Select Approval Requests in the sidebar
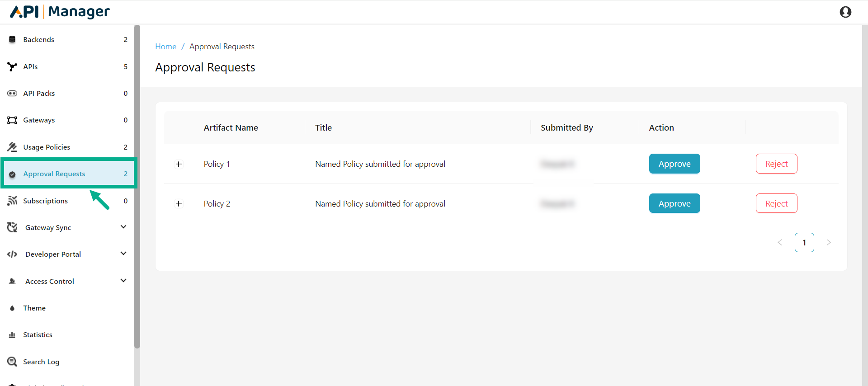Image resolution: width=868 pixels, height=386 pixels. (x=54, y=174)
